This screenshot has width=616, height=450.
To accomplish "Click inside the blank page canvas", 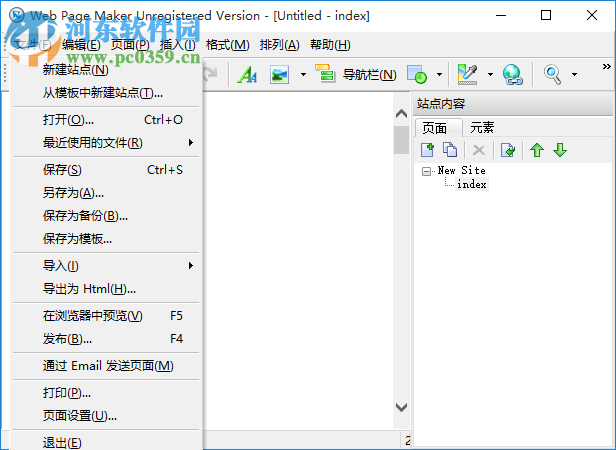I will point(299,259).
